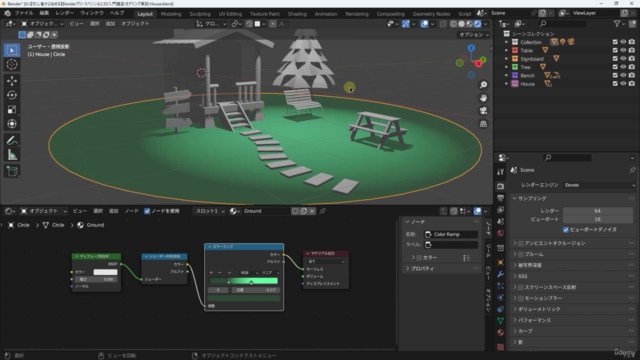Enable the Motion Blur checkbox
The height and width of the screenshot is (360, 640).
point(521,298)
